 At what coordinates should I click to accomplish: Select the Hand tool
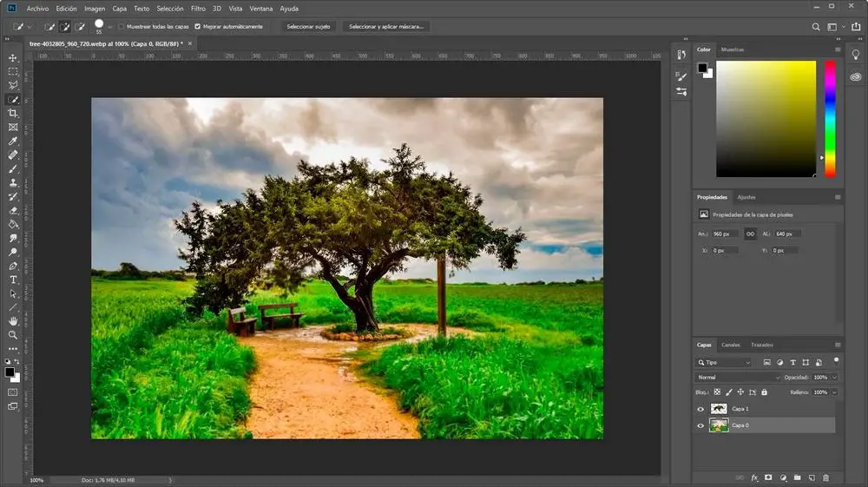tap(13, 320)
